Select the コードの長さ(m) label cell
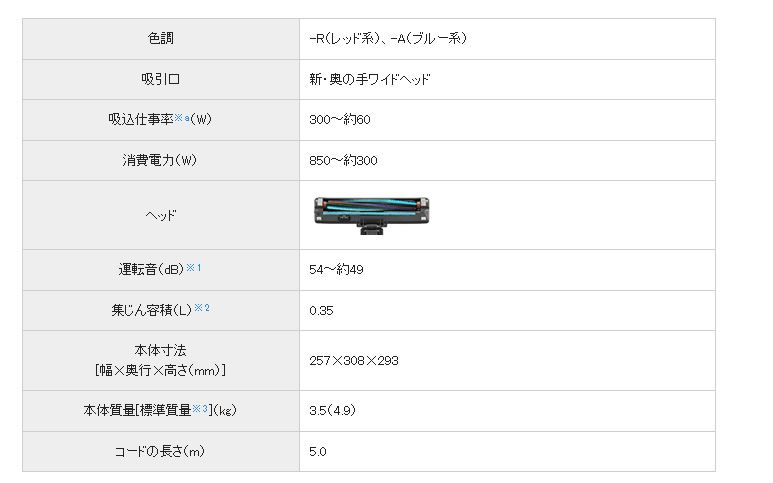This screenshot has height=483, width=773. click(161, 451)
